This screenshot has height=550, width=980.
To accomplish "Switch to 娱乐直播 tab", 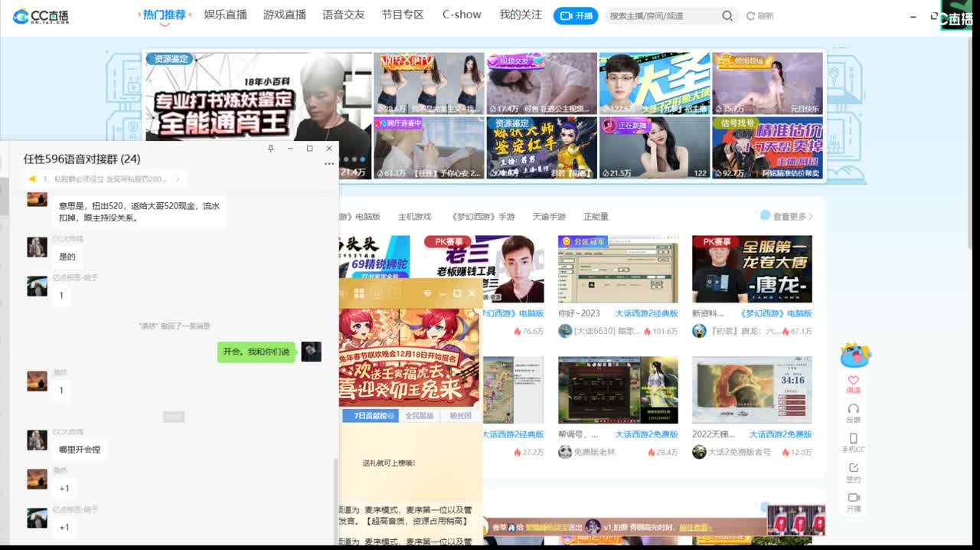I will pyautogui.click(x=226, y=15).
